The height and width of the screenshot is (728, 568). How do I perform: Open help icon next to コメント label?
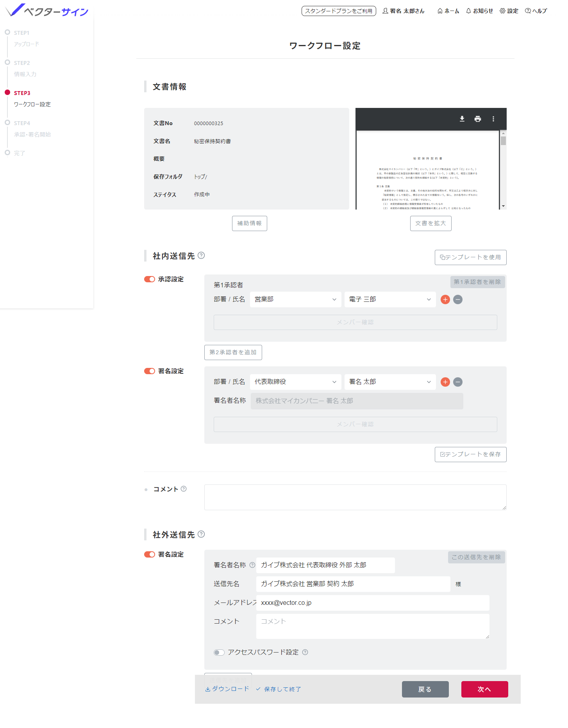(x=184, y=489)
